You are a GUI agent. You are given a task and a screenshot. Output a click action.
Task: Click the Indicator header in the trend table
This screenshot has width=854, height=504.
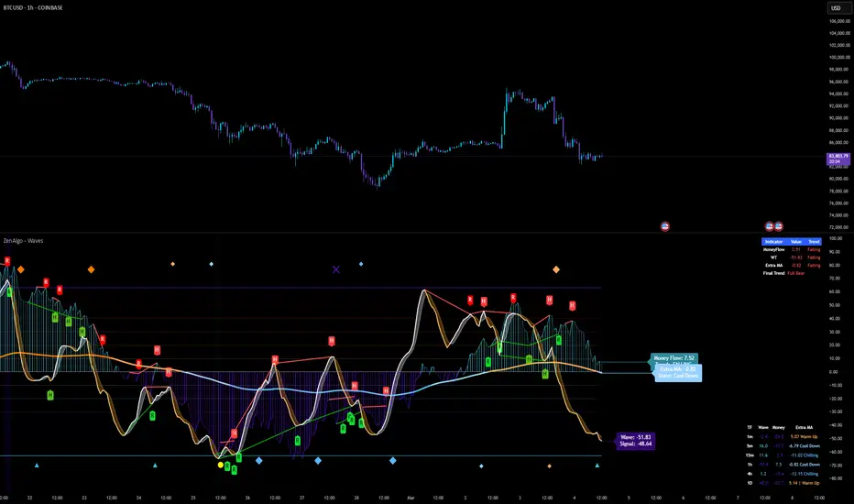point(773,240)
